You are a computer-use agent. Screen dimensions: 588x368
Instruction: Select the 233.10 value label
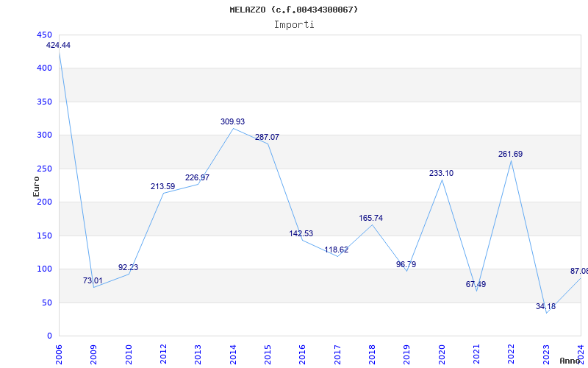pyautogui.click(x=442, y=173)
